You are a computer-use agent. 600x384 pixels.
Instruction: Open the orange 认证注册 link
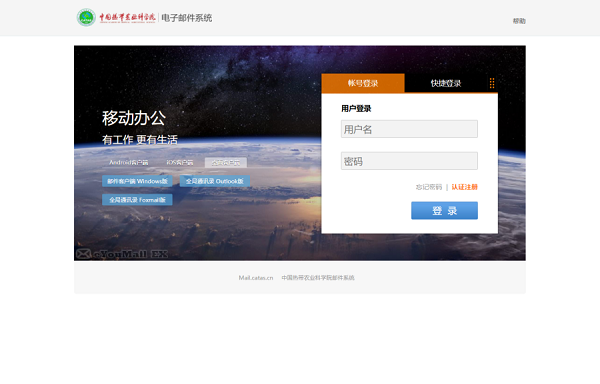tap(465, 187)
